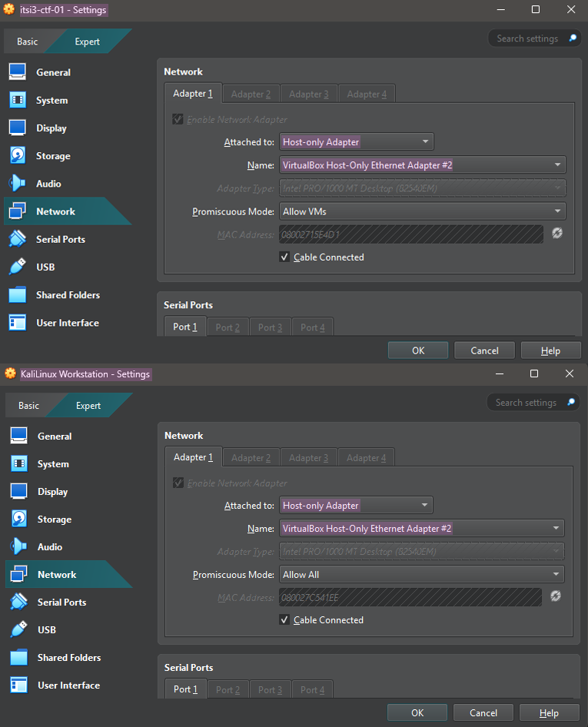Open USB icon in itsi3-ctf-01 Settings
Image resolution: width=588 pixels, height=727 pixels.
tap(18, 267)
